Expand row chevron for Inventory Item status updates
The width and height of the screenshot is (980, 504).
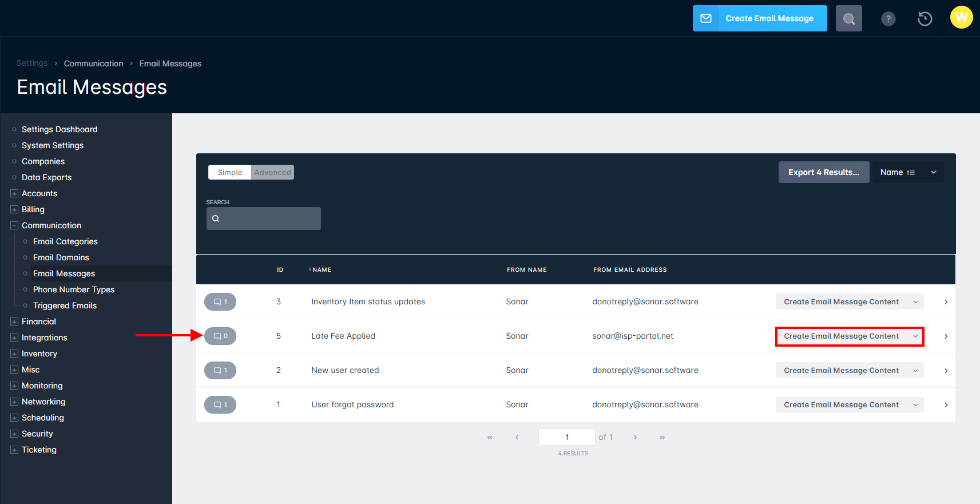(946, 302)
